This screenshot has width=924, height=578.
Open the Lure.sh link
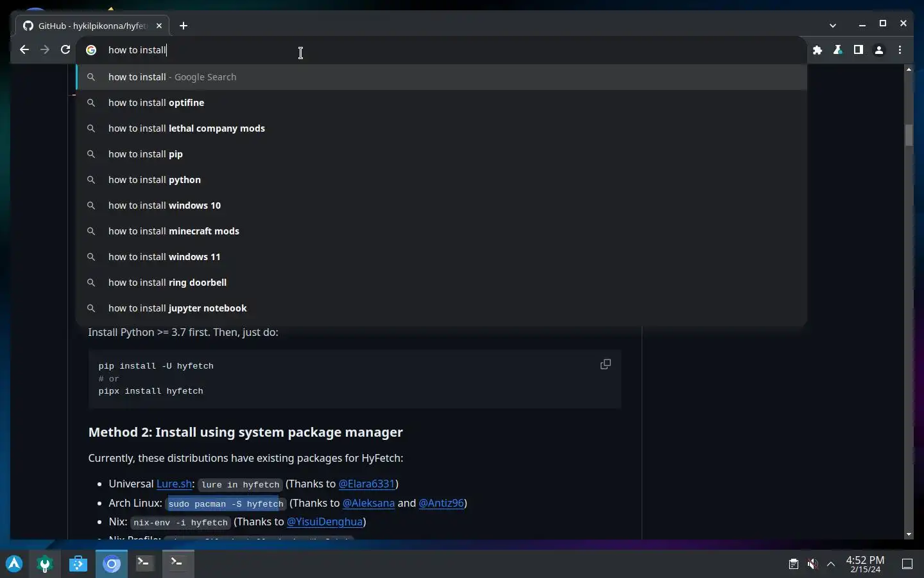(175, 484)
